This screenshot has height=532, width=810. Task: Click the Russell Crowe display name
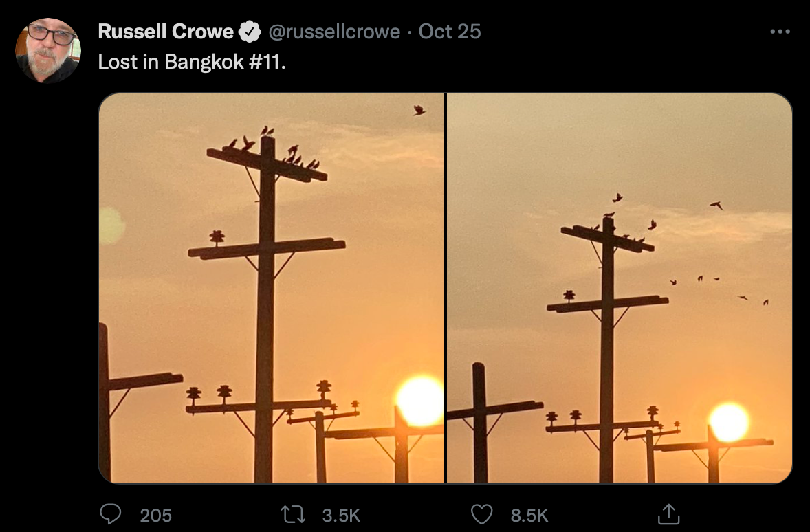[166, 32]
